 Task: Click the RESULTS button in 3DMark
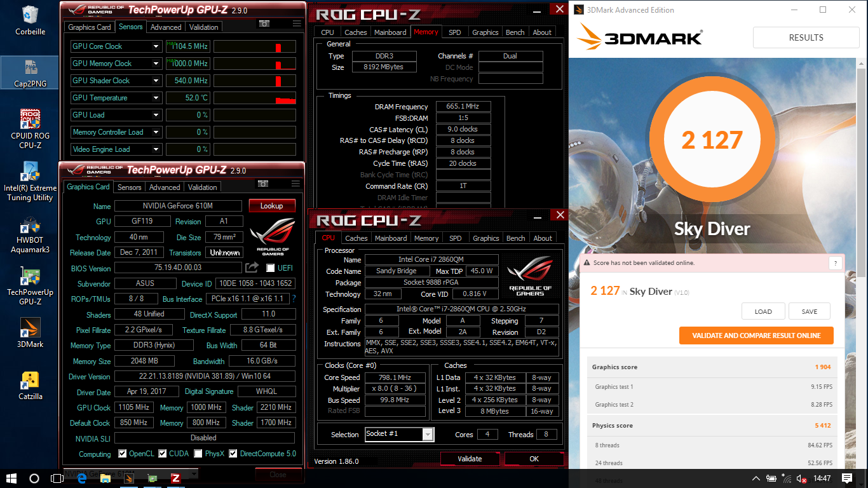[x=806, y=37]
